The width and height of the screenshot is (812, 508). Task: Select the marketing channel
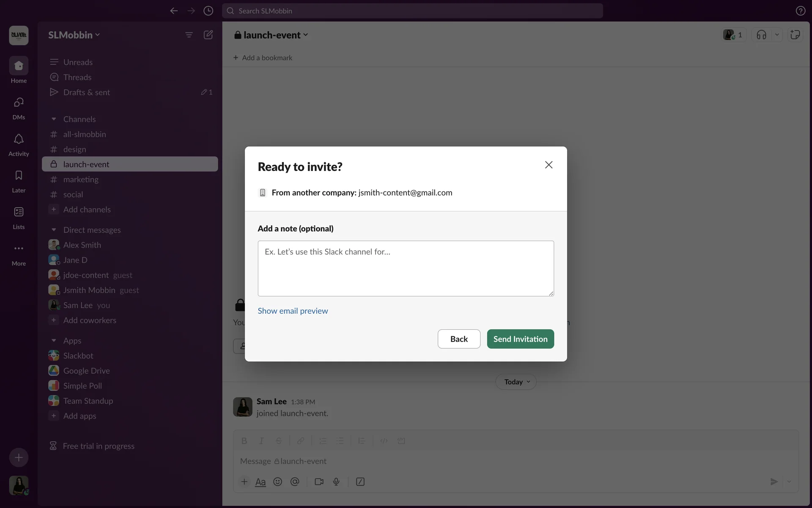tap(81, 179)
